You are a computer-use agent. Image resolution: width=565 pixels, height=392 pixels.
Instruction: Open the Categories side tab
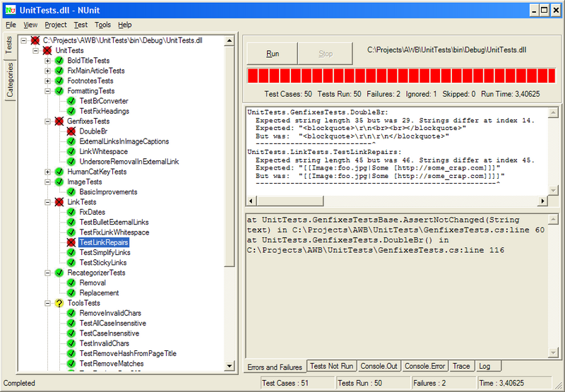click(x=9, y=80)
